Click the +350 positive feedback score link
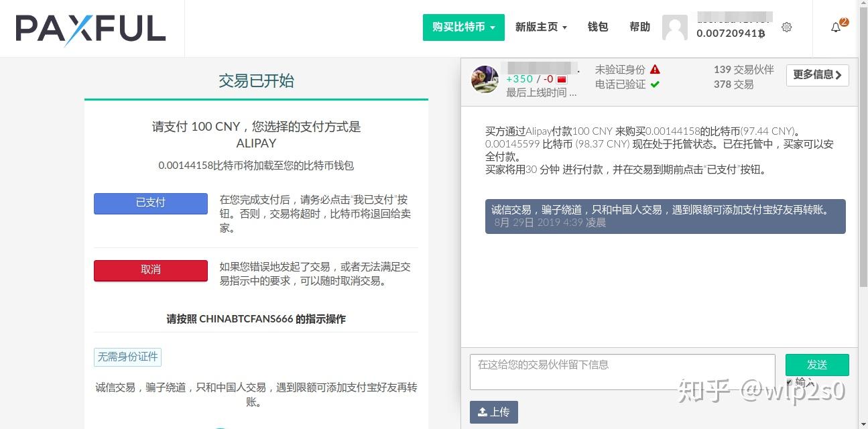 coord(520,78)
